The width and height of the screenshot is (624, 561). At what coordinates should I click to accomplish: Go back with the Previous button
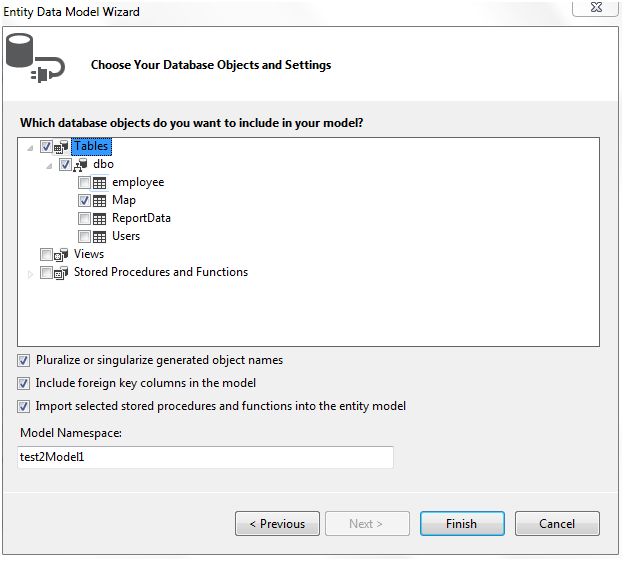pos(277,524)
